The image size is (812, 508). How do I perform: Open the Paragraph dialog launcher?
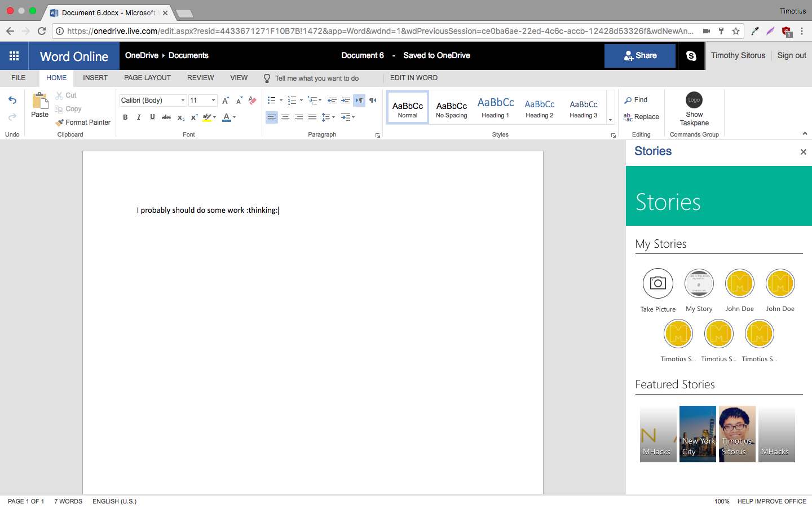(378, 135)
